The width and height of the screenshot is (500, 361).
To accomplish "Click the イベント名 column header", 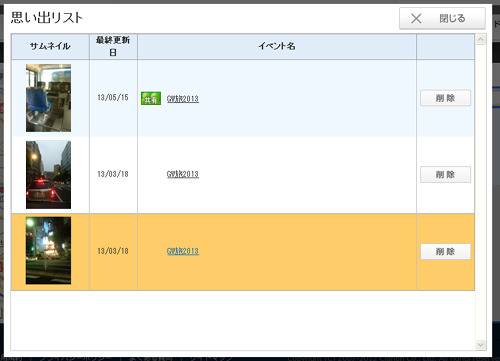I will (277, 46).
